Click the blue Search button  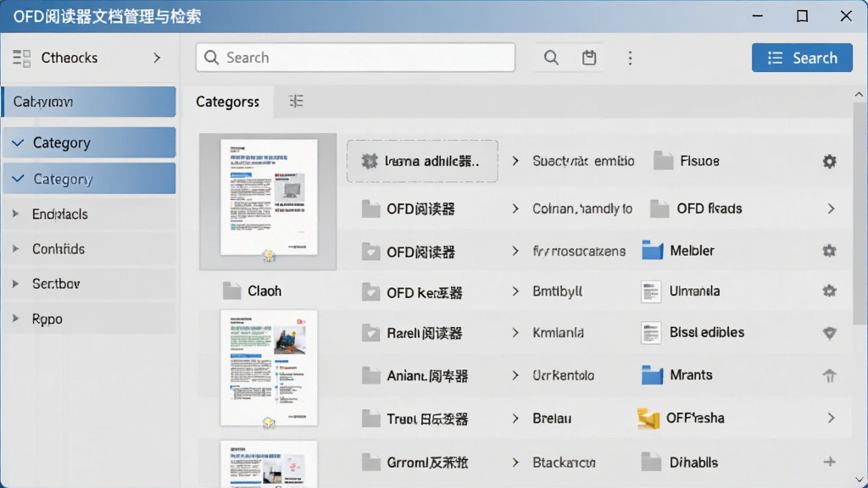[802, 58]
